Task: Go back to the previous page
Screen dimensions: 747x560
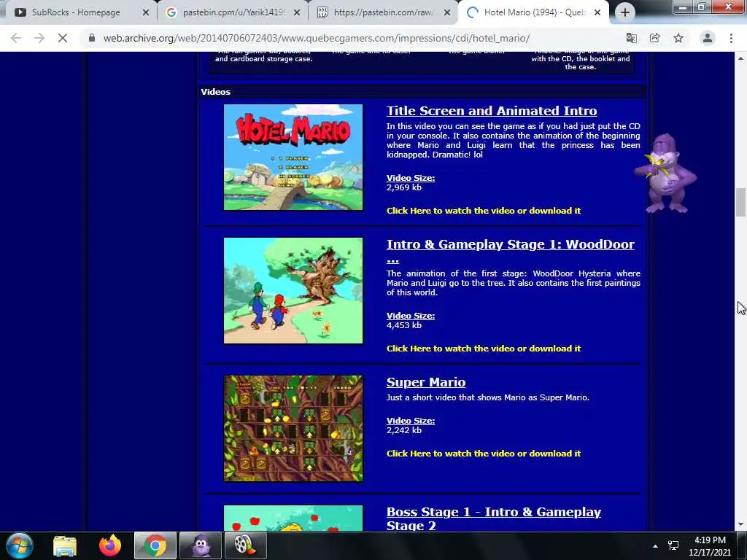Action: pyautogui.click(x=16, y=38)
